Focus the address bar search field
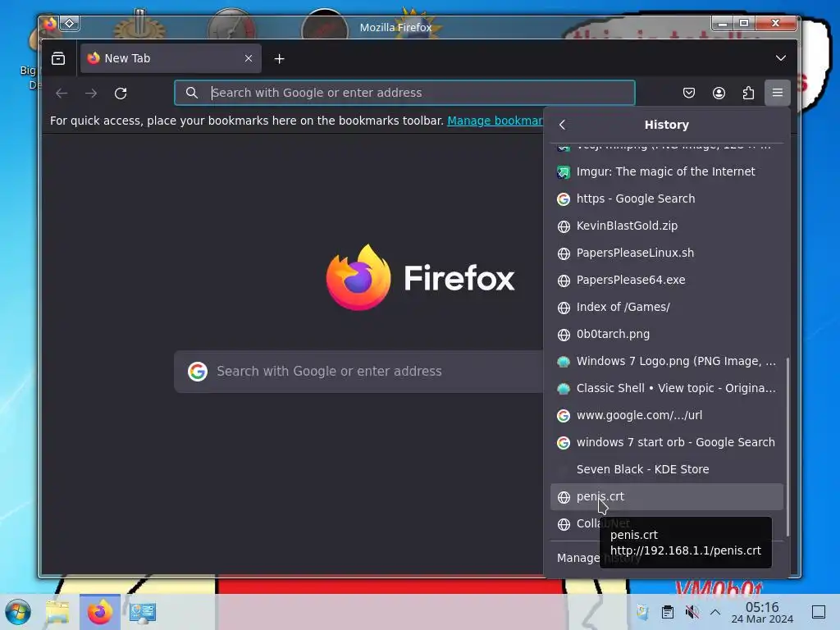 point(404,93)
